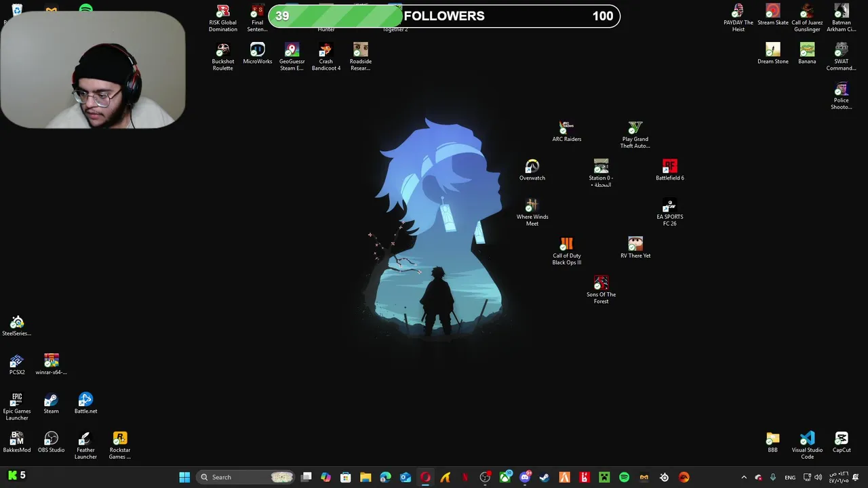Open Task View from the taskbar
This screenshot has width=868, height=488.
(x=307, y=477)
